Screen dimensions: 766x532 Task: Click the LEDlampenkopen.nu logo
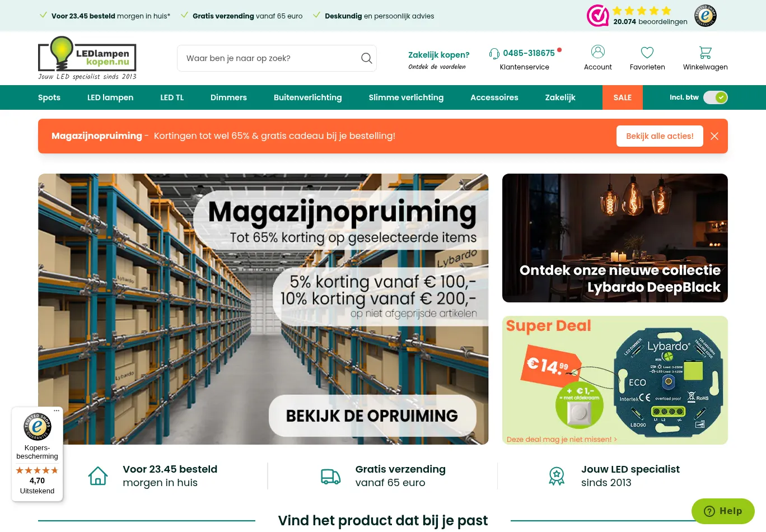tap(87, 58)
